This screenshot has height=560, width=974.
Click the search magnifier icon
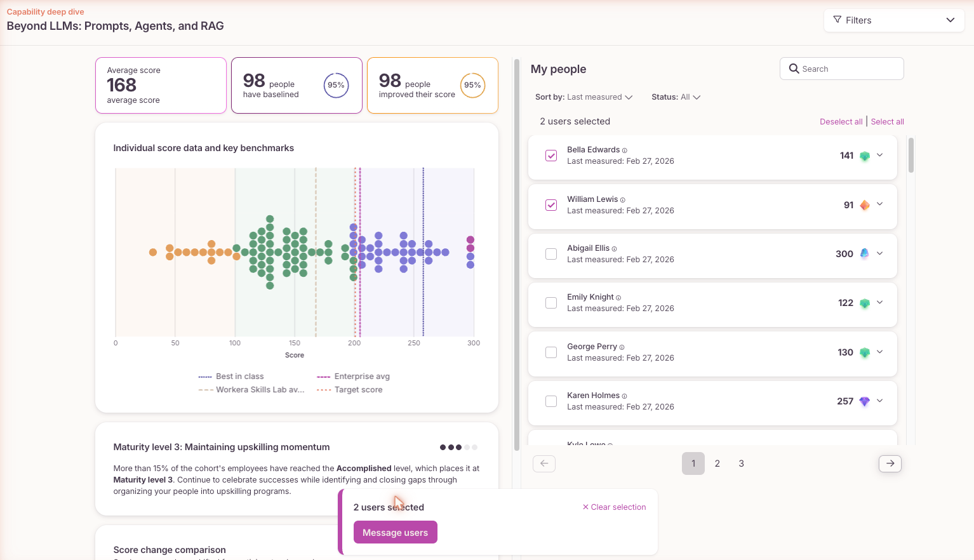794,69
